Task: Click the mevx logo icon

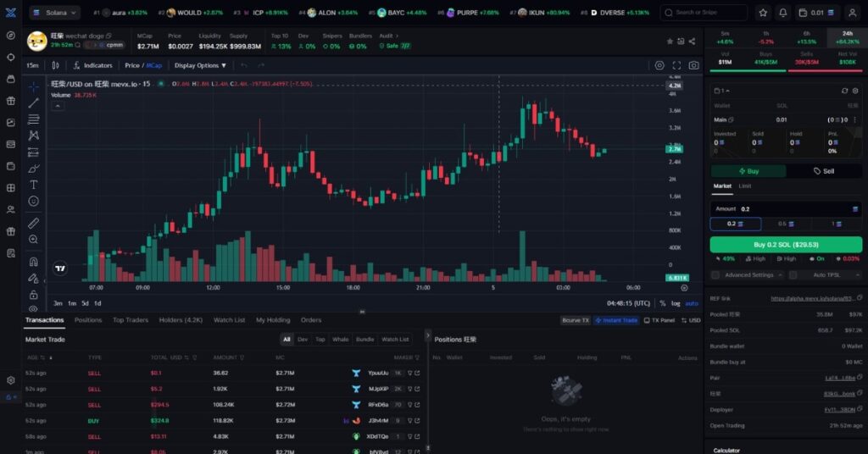Action: [10, 12]
